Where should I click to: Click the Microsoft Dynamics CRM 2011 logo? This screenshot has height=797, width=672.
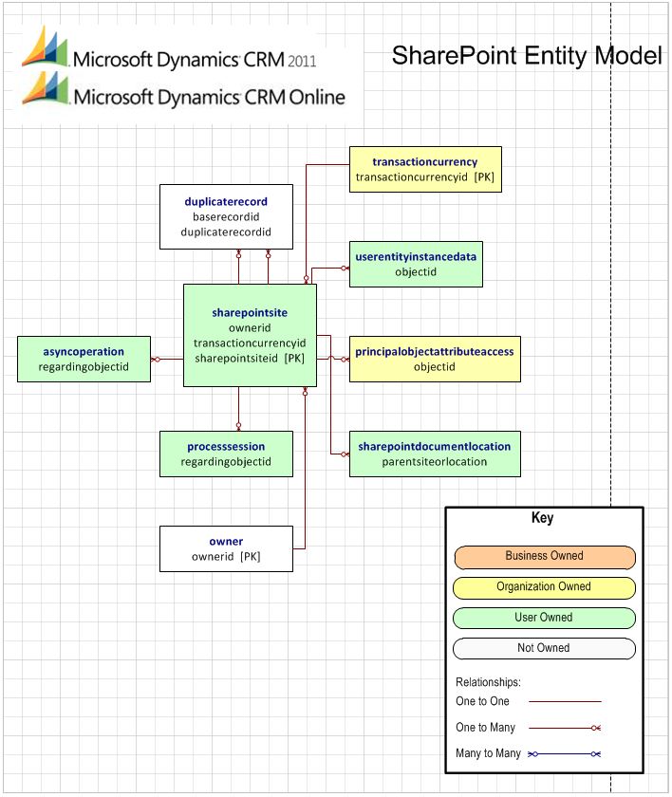click(x=169, y=48)
